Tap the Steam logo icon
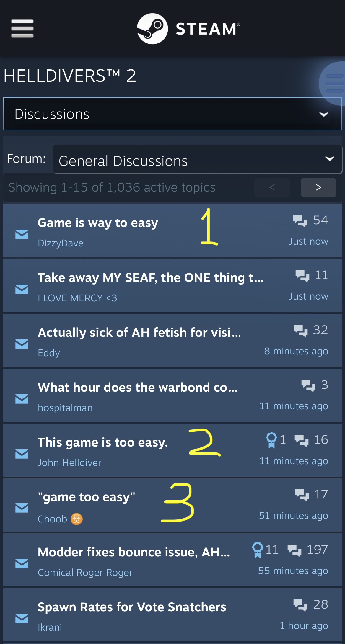Image resolution: width=345 pixels, height=644 pixels. (152, 29)
